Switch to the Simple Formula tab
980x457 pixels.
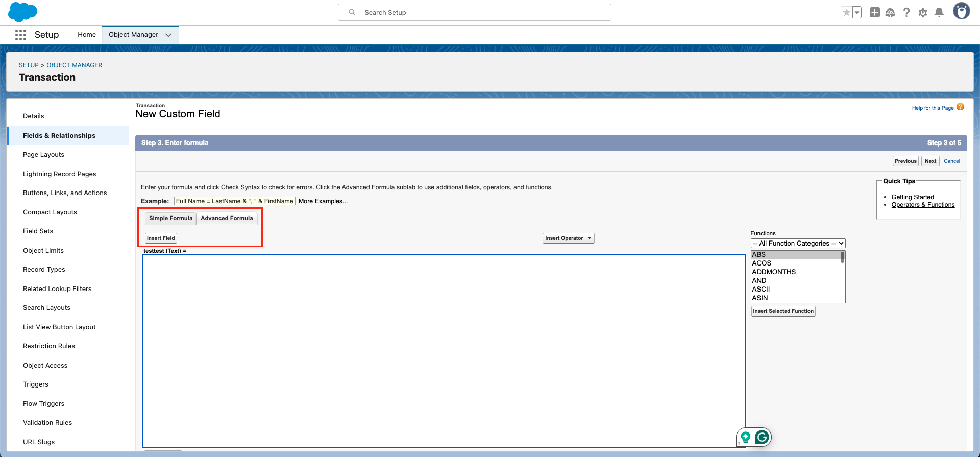(x=170, y=218)
